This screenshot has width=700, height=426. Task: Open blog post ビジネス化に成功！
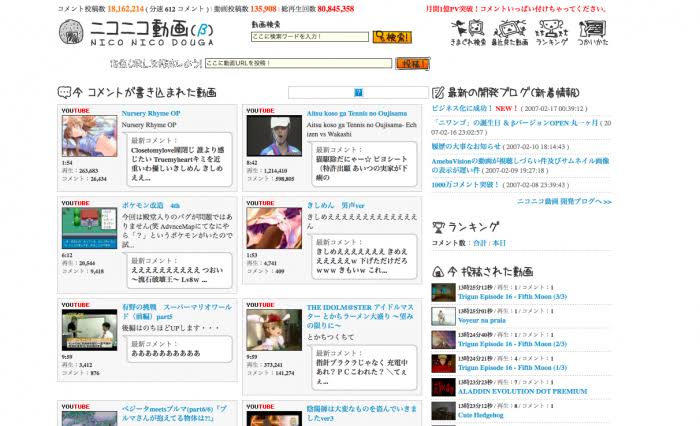pyautogui.click(x=462, y=109)
